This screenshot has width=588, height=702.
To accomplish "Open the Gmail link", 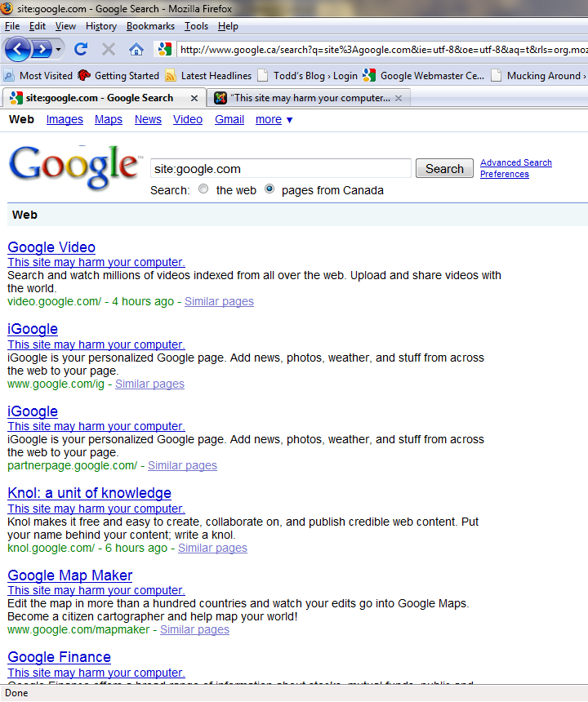I will [x=229, y=119].
